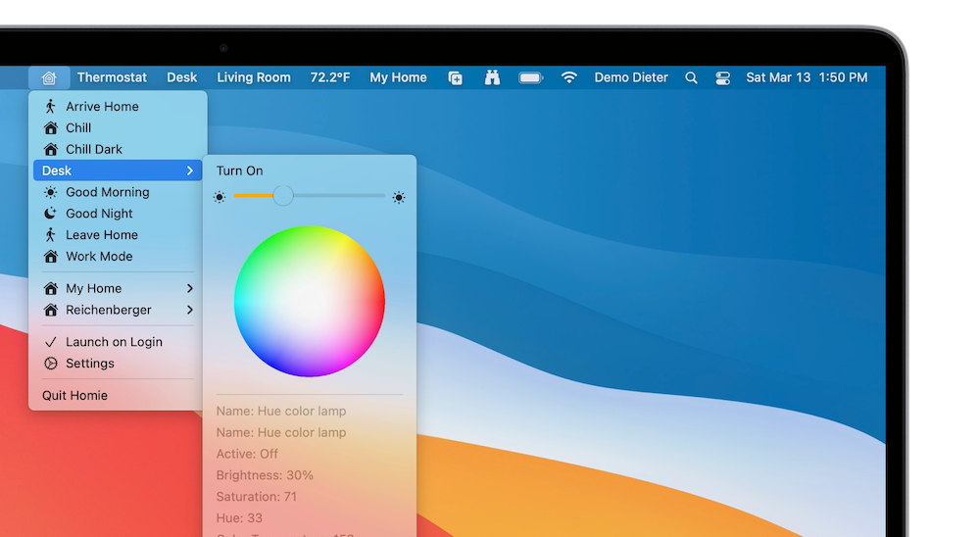Click the battery status icon
The height and width of the screenshot is (537, 980).
pos(531,77)
